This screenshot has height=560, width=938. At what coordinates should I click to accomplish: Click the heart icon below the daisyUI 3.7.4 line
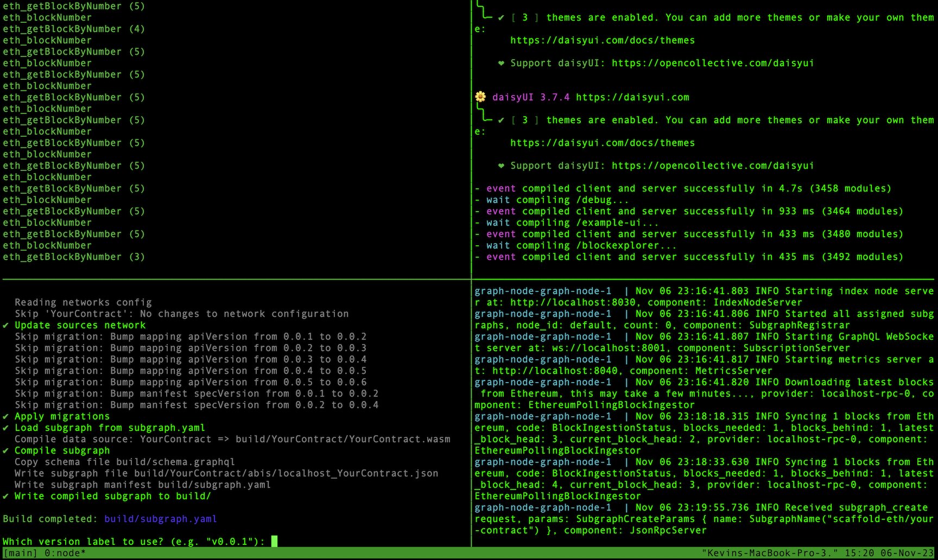pyautogui.click(x=501, y=166)
